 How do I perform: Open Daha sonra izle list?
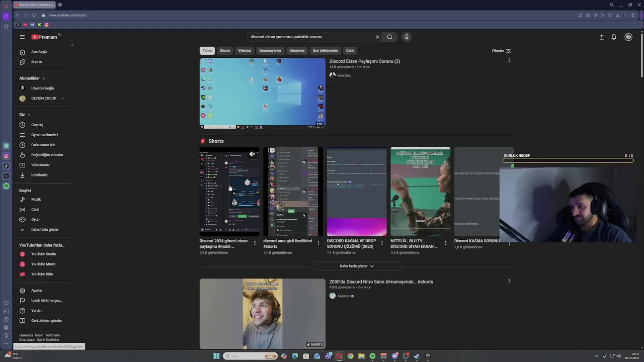[42, 145]
